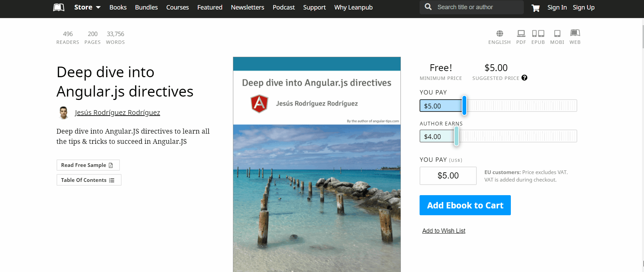Click suggested price help question icon

[524, 78]
